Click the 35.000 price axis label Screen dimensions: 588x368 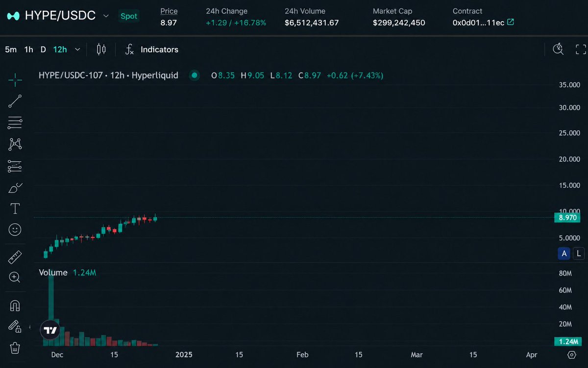569,85
